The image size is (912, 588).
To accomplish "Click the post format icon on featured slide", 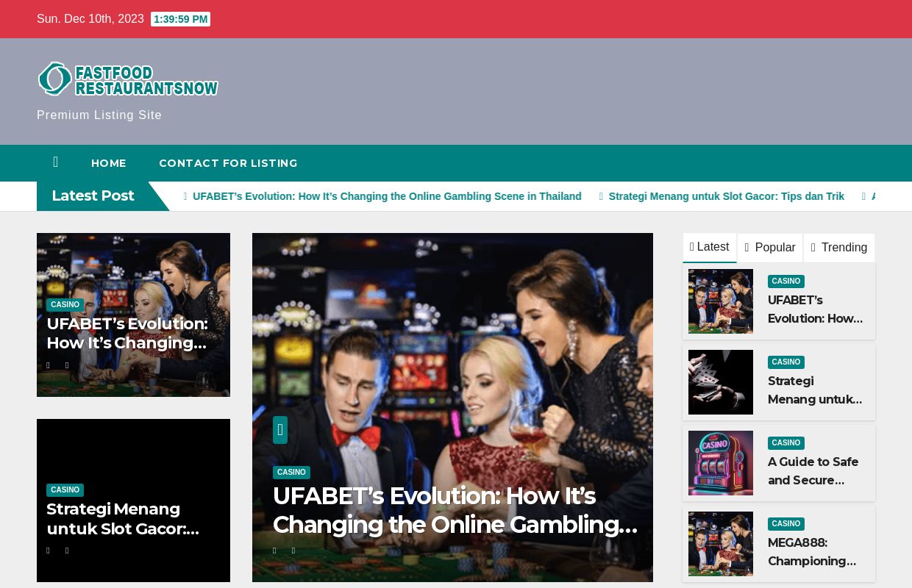I will 280,430.
